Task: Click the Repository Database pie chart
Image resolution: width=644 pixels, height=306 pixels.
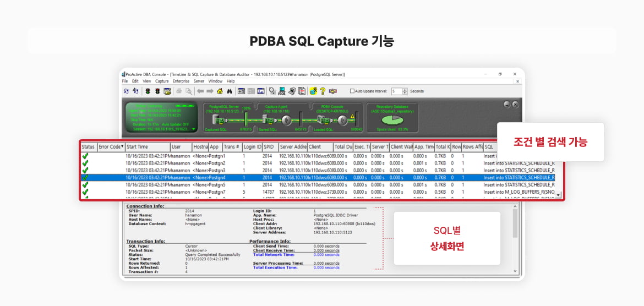Action: click(x=392, y=120)
